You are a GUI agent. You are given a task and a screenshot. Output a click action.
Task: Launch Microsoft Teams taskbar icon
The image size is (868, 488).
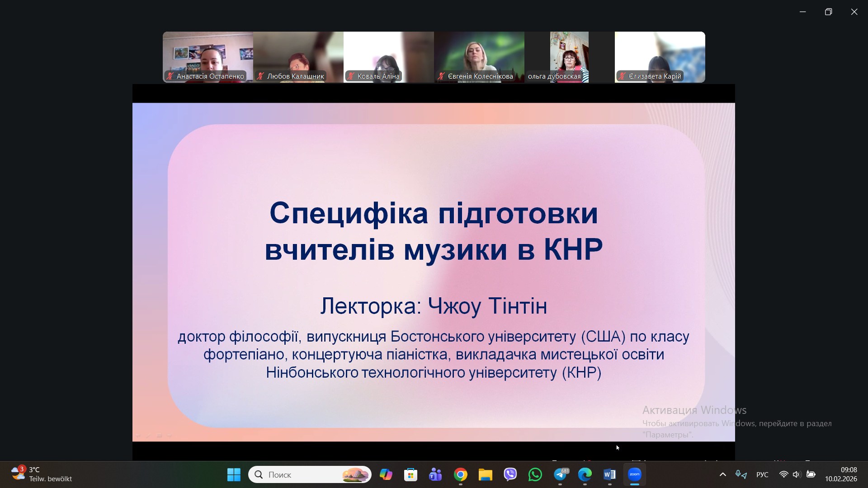pos(435,474)
